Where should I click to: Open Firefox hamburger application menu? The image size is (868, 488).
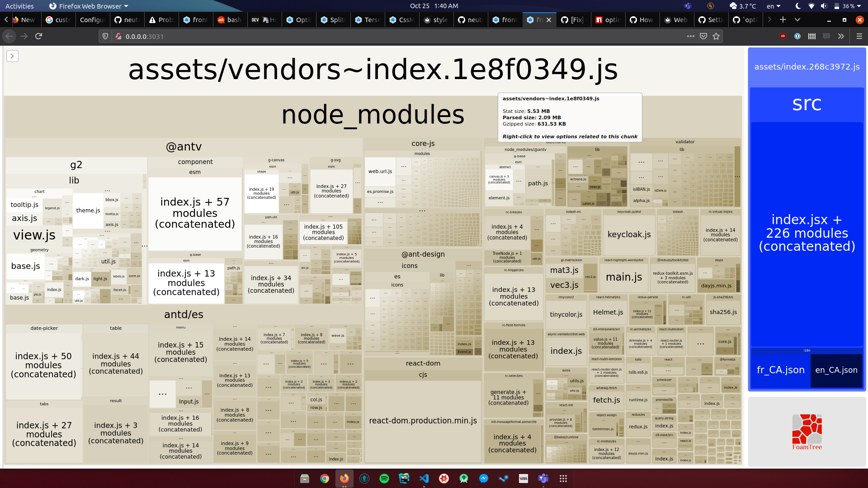tap(859, 36)
